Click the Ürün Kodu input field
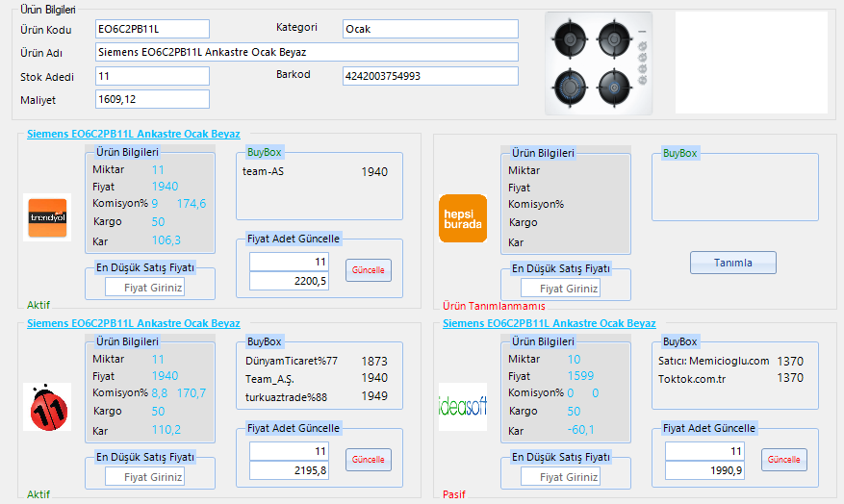Screen dimensions: 844x504 [152, 29]
